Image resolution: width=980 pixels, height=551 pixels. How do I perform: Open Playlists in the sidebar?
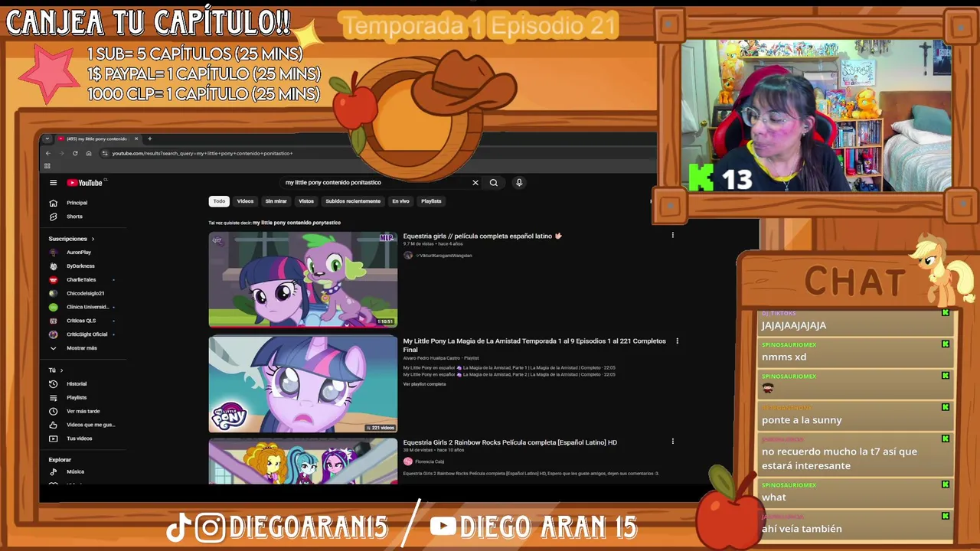[76, 398]
